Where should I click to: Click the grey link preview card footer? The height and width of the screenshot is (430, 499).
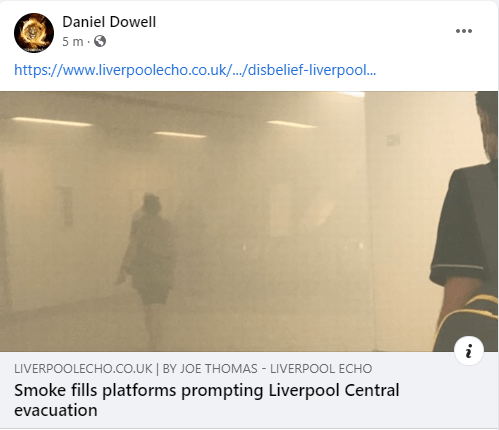click(249, 390)
